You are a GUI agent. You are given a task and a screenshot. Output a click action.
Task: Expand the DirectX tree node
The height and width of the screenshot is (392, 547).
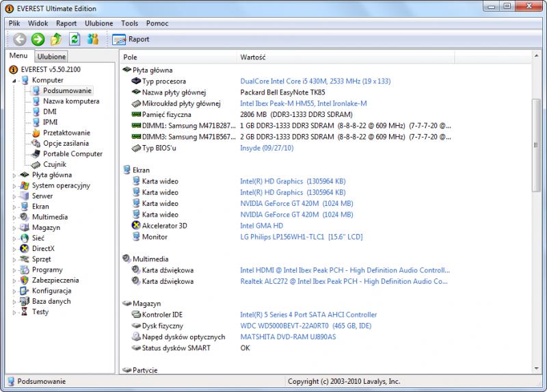click(x=14, y=249)
